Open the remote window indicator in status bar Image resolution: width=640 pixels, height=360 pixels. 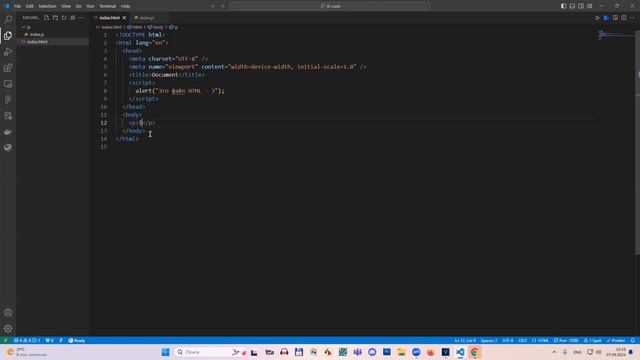pyautogui.click(x=5, y=340)
